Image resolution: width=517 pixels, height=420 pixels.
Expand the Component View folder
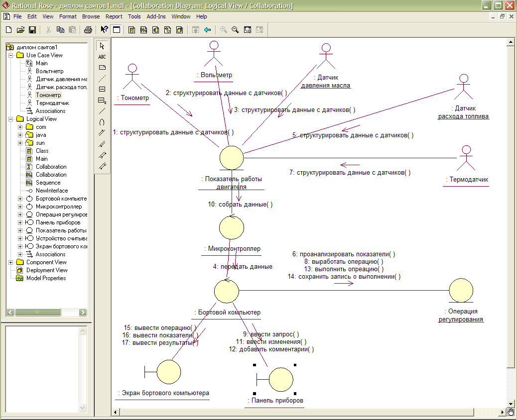(10, 262)
